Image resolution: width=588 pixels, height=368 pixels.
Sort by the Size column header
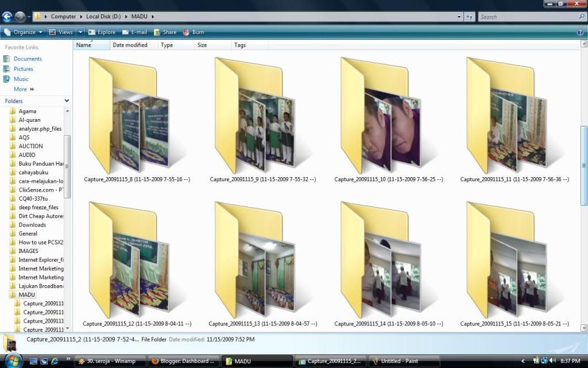click(x=212, y=45)
